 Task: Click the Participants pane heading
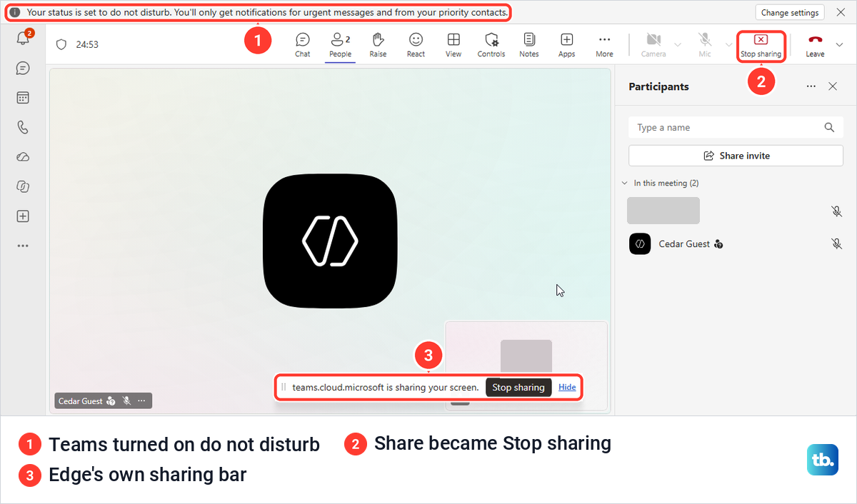tap(658, 86)
